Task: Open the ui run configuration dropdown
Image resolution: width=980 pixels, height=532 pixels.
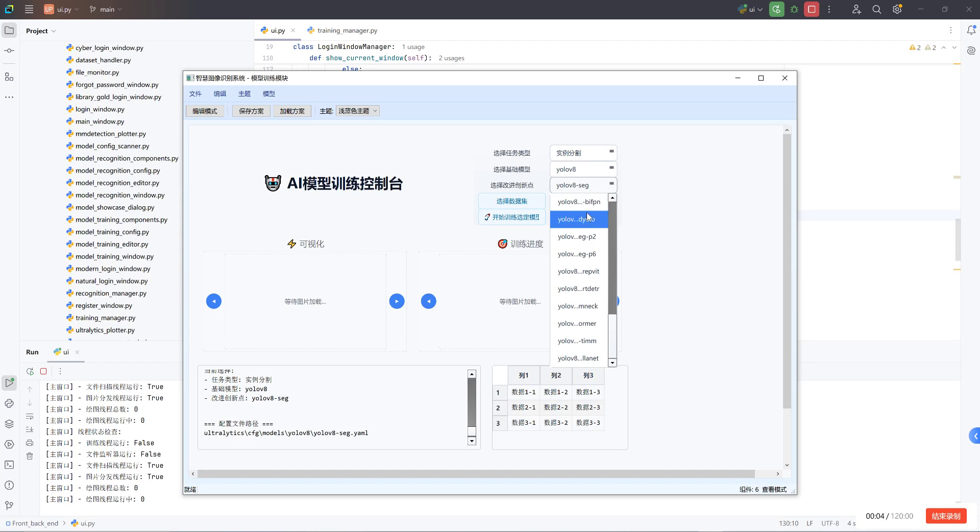Action: [750, 9]
